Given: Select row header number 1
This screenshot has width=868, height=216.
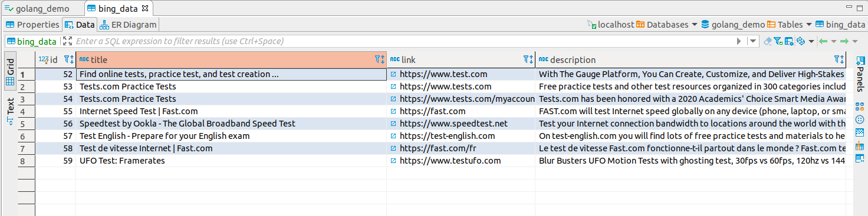Looking at the screenshot, I should pos(26,74).
